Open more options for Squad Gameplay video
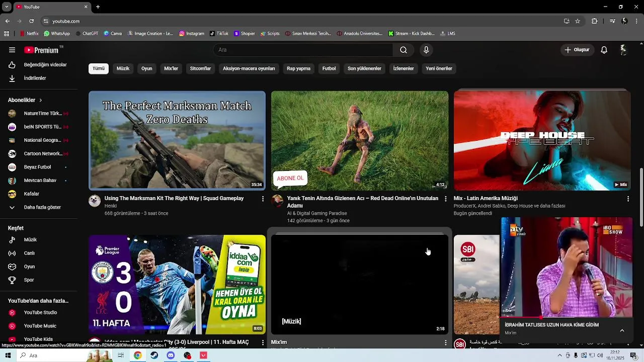This screenshot has height=362, width=644. [x=263, y=199]
